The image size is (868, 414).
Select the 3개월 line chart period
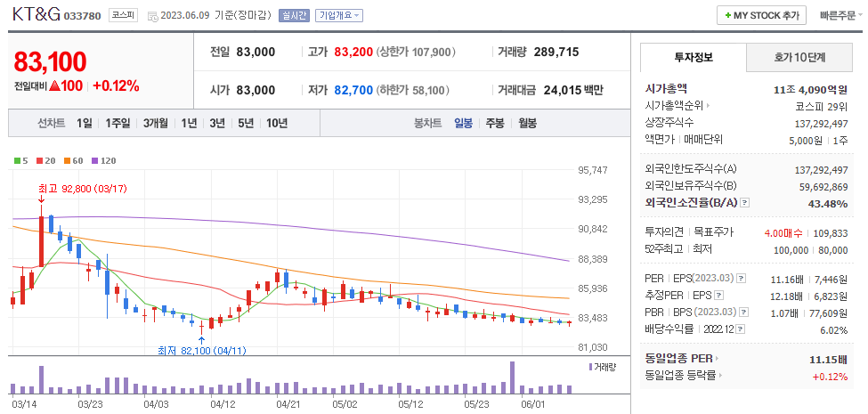point(156,123)
